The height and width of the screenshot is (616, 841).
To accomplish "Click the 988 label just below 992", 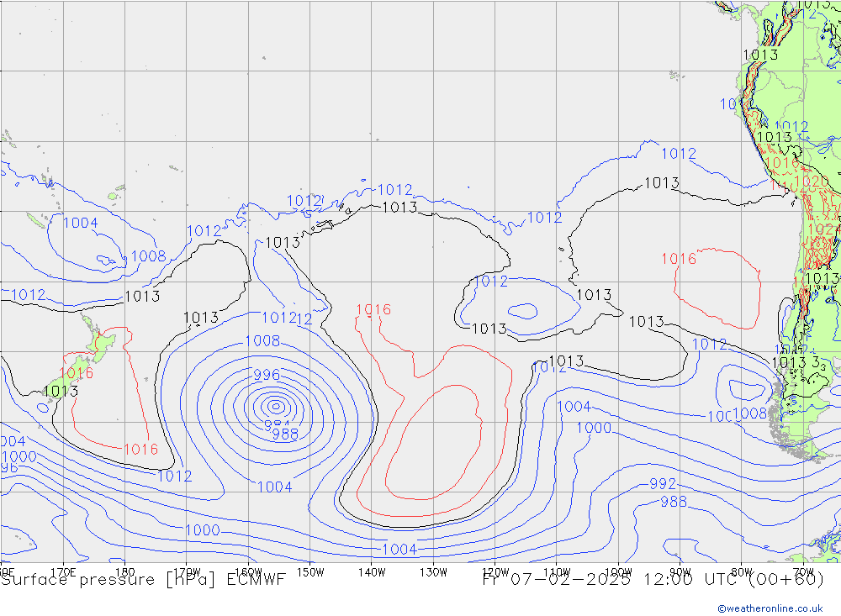I will click(x=674, y=502).
